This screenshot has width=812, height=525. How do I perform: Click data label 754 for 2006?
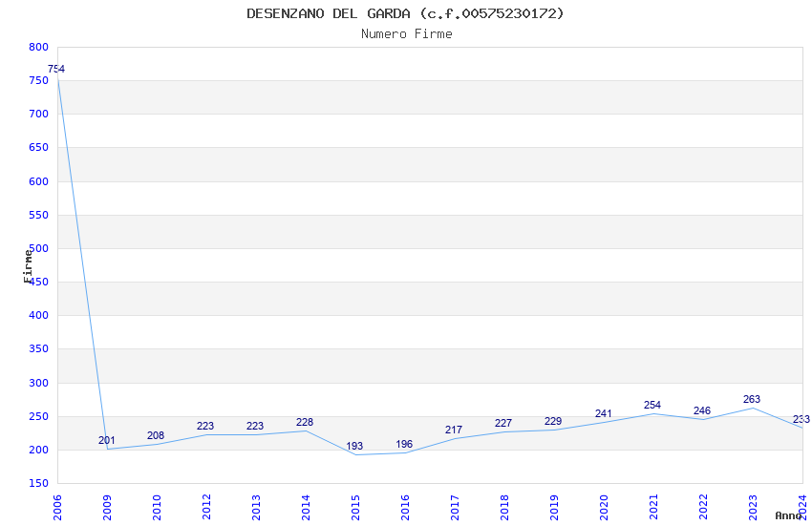(56, 69)
